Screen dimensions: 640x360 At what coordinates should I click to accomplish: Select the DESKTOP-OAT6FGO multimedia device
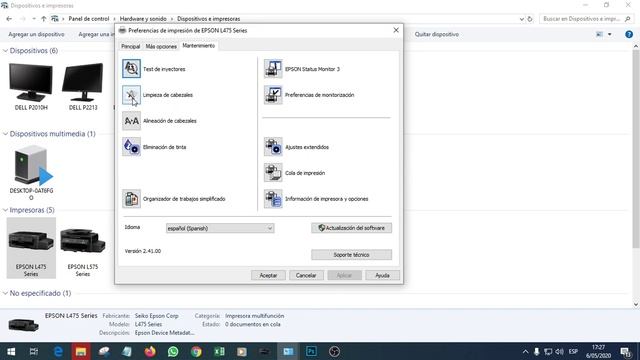(31, 173)
